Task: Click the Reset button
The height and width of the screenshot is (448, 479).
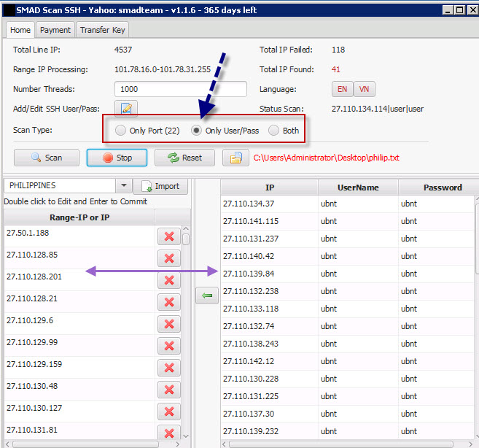Action: [184, 158]
